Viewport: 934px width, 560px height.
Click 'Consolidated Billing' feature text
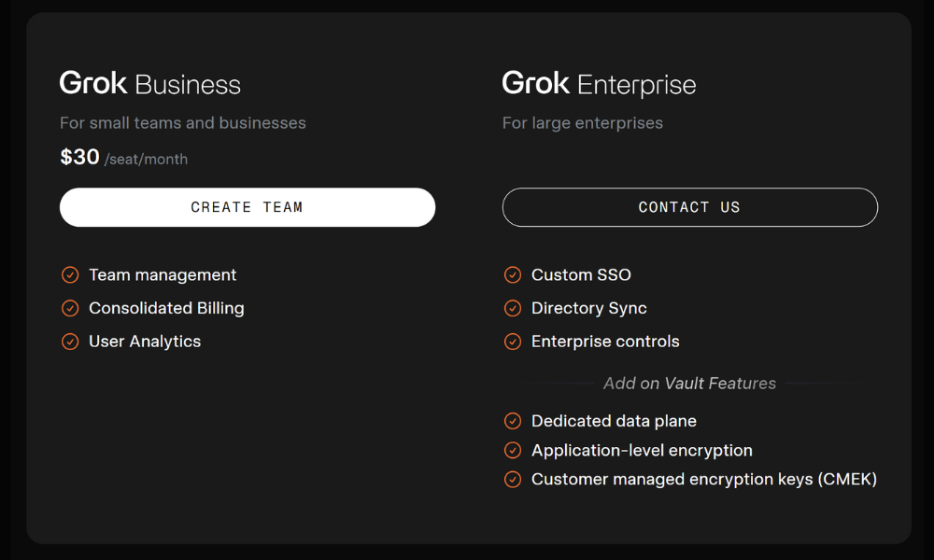click(167, 308)
